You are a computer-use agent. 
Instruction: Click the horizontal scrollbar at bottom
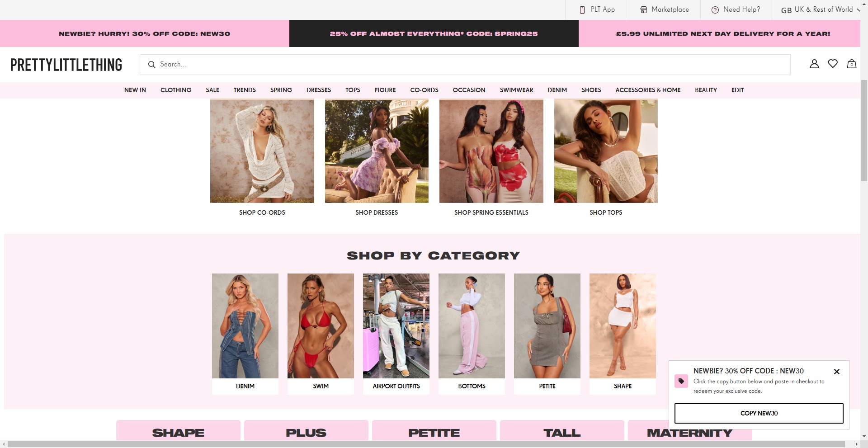point(426,444)
